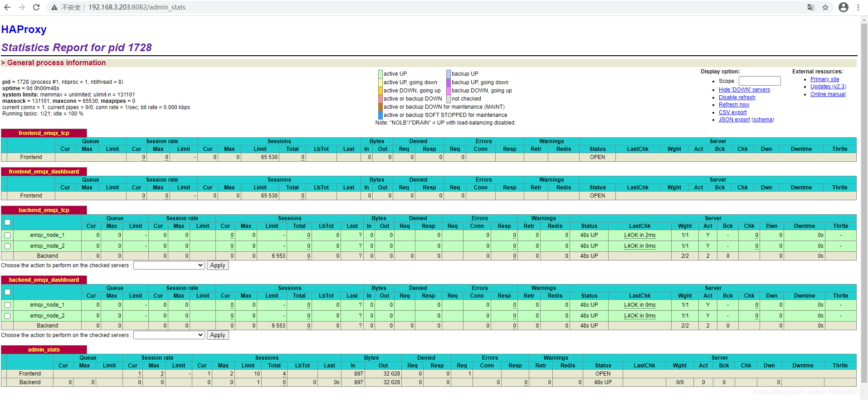Check emqx_node_1 in backend_emqx_tcp table

tap(7, 236)
